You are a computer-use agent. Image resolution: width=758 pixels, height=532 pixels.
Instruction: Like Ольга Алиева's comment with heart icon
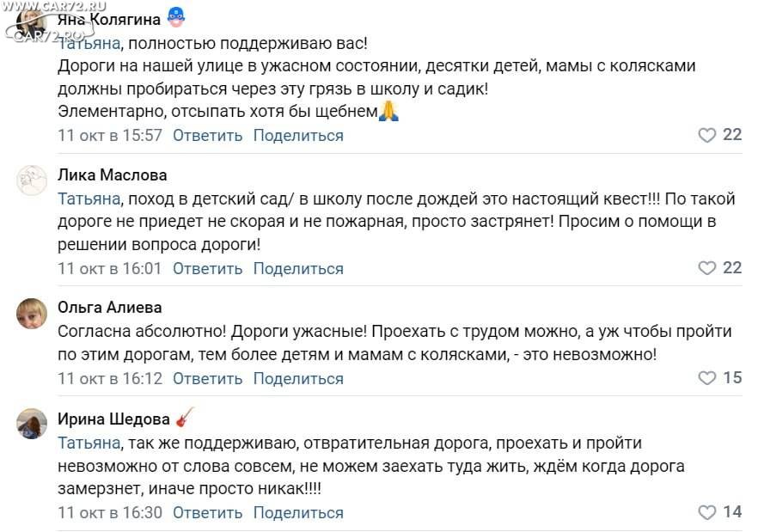706,377
